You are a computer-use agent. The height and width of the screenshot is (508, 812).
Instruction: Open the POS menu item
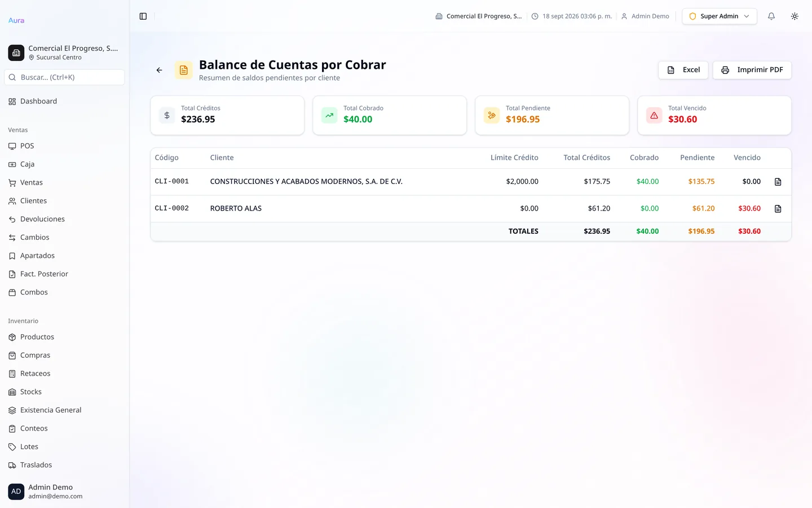[64, 146]
